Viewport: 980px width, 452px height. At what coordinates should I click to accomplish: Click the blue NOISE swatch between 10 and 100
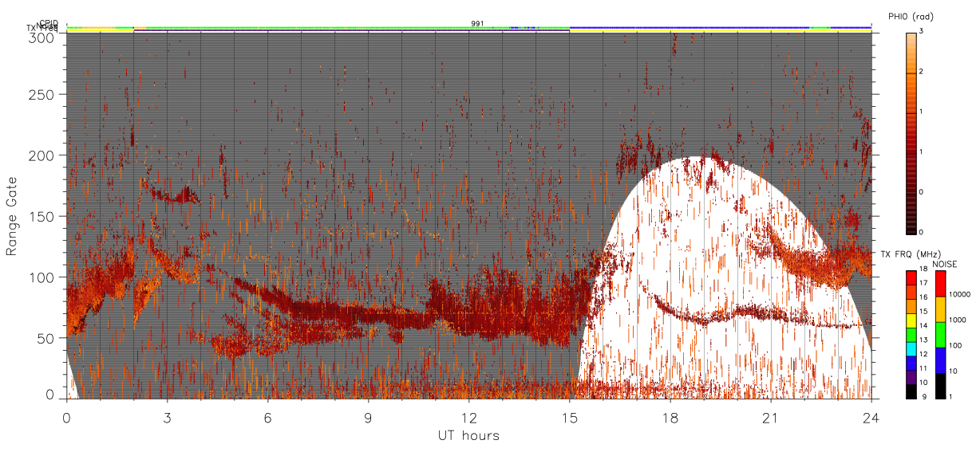[939, 360]
